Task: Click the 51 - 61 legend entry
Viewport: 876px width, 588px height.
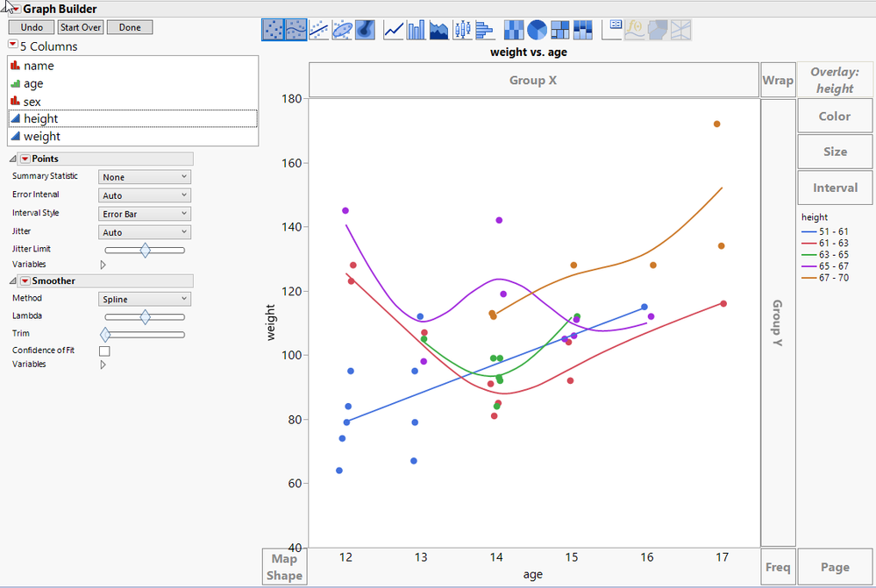Action: [x=825, y=231]
